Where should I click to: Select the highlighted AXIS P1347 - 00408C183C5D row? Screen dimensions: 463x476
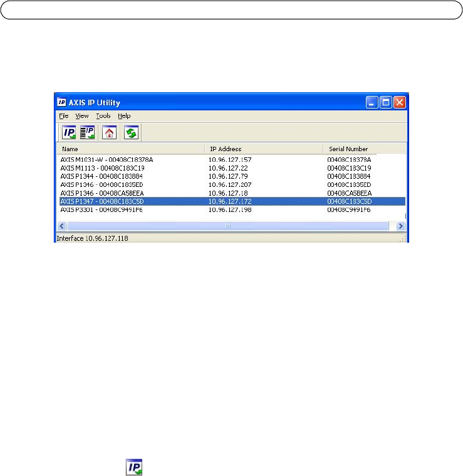coord(232,201)
